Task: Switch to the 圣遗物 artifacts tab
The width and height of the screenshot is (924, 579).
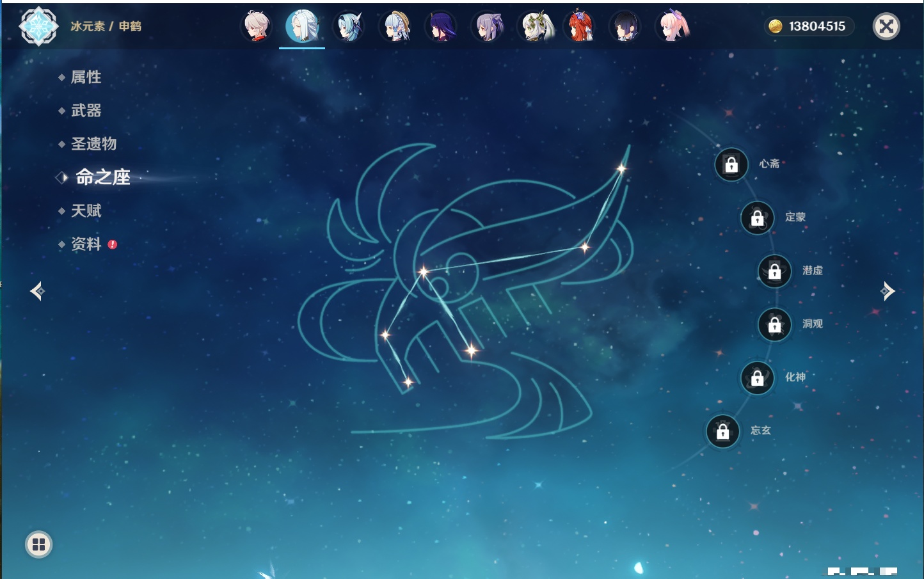Action: (x=93, y=144)
